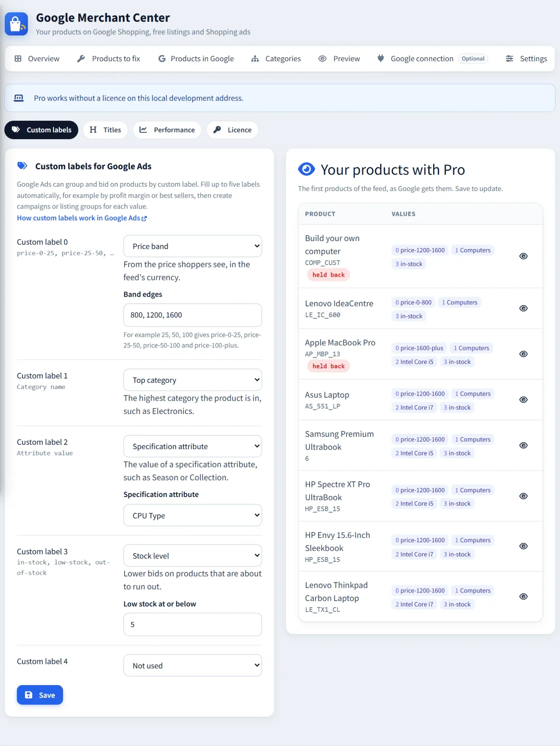560x746 pixels.
Task: Click the Overview grid icon
Action: tap(18, 58)
